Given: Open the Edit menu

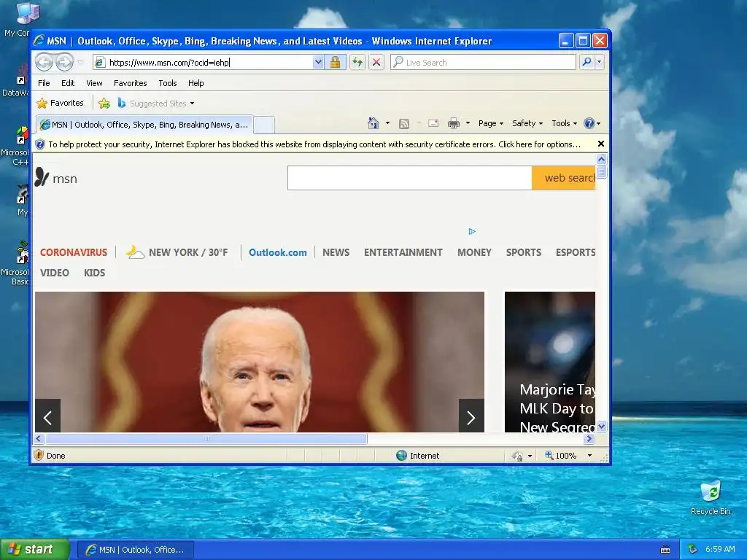Looking at the screenshot, I should point(68,83).
